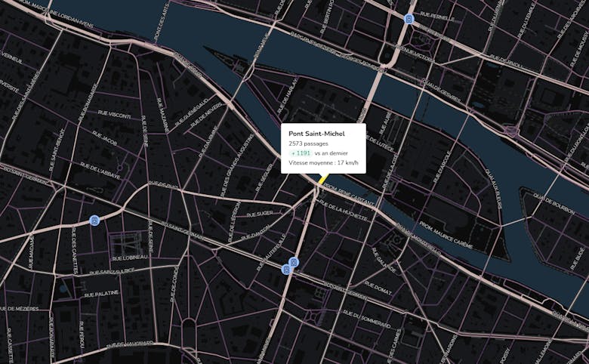Select the blue counter marker near Rue des Canettes

94,220
